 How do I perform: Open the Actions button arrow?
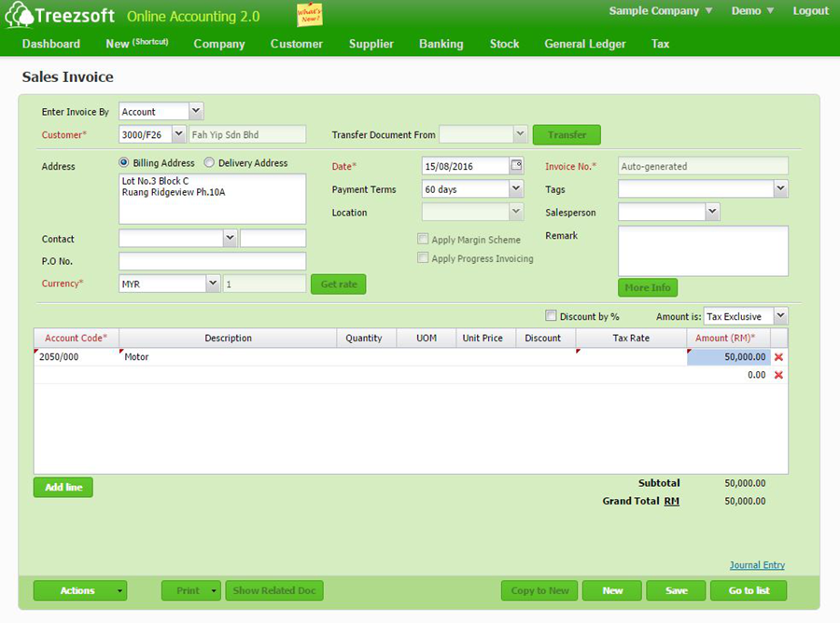pyautogui.click(x=119, y=590)
